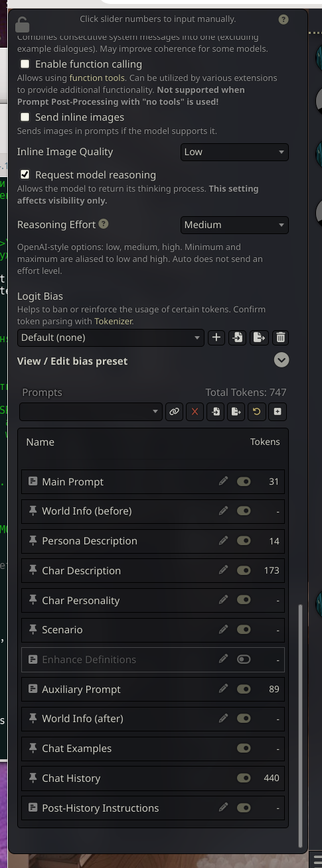Screen dimensions: 322x868
Task: Toggle on the Enhance Definitions prompt
Action: [x=244, y=659]
